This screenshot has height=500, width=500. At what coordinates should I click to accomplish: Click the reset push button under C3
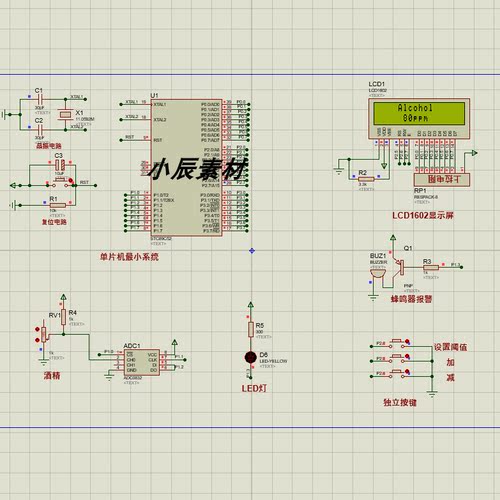click(61, 183)
